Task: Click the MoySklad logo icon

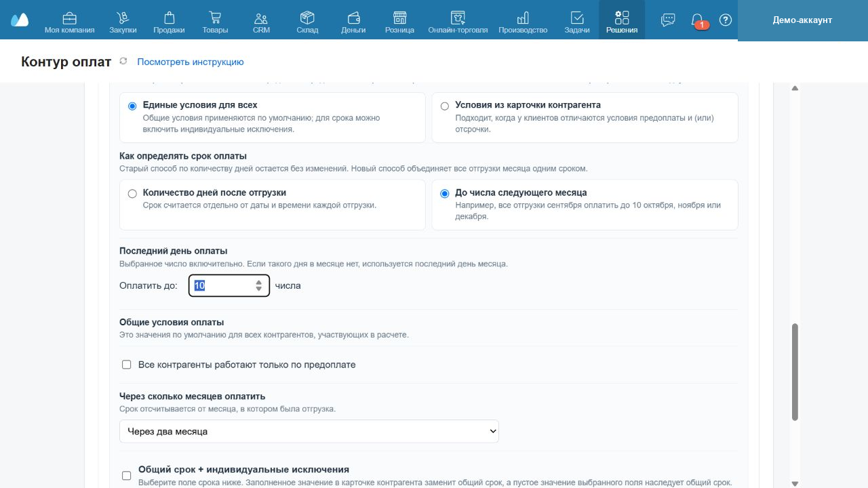Action: tap(20, 20)
